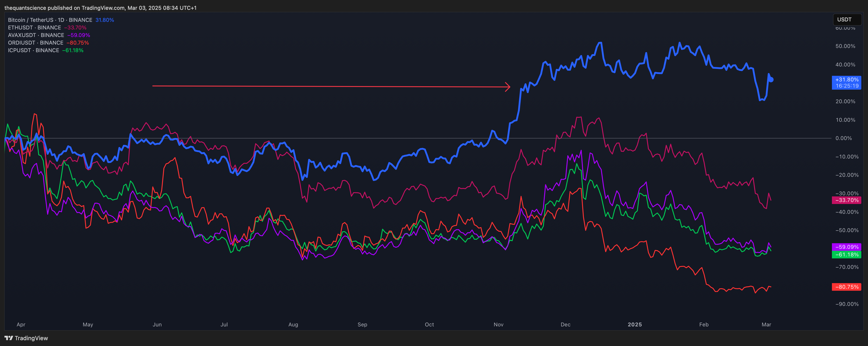Click the Aug label on time axis
The width and height of the screenshot is (868, 346).
293,324
